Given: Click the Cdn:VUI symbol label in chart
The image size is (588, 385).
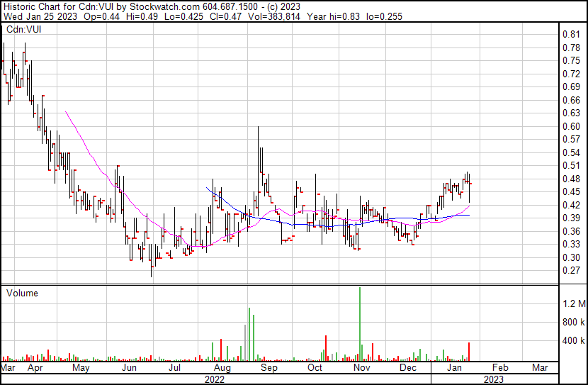Looking at the screenshot, I should 23,30.
